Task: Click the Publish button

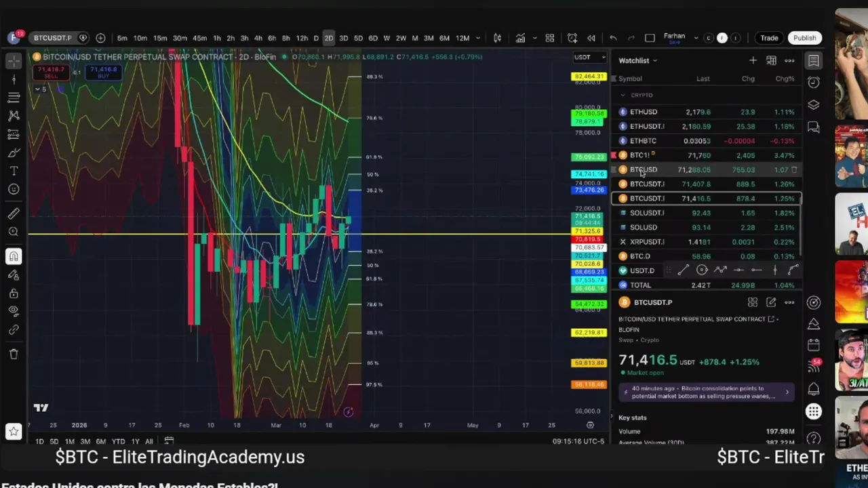Action: point(805,38)
